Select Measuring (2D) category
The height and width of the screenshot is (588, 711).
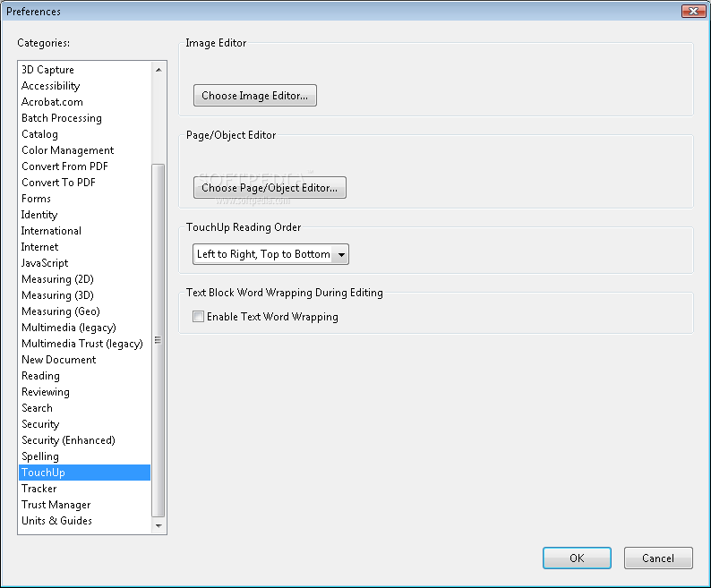[x=84, y=279]
